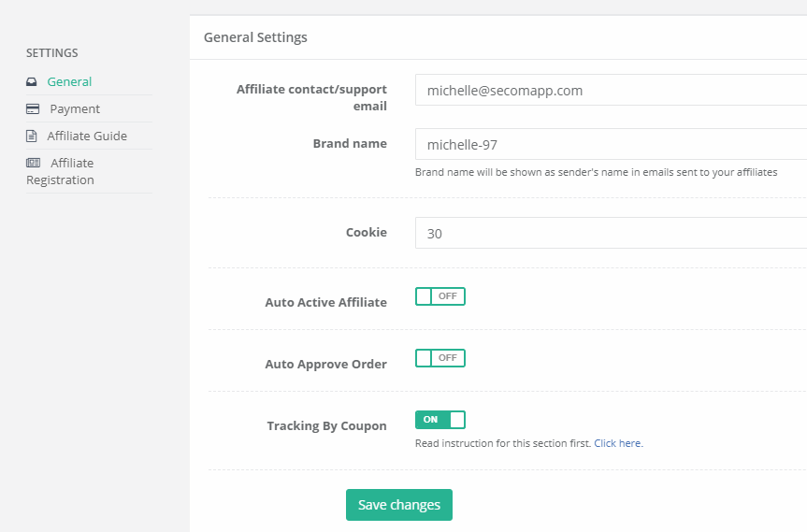
Task: Click into the Brand name input field
Action: coord(611,144)
